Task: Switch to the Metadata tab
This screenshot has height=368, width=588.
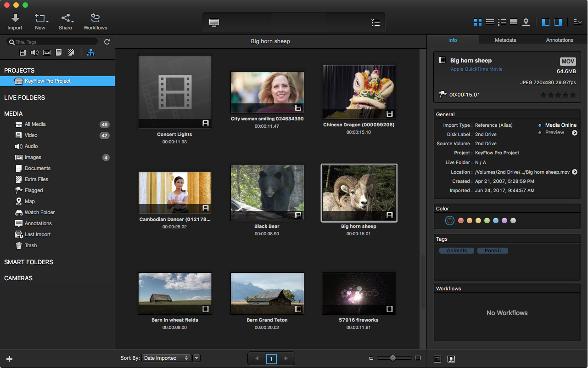Action: [505, 40]
